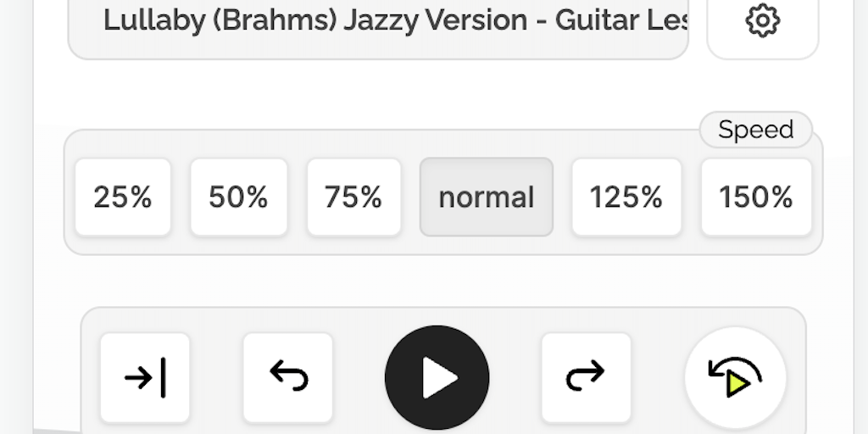The image size is (868, 434).
Task: Click the arrow-to-bar jump icon
Action: pos(145,377)
